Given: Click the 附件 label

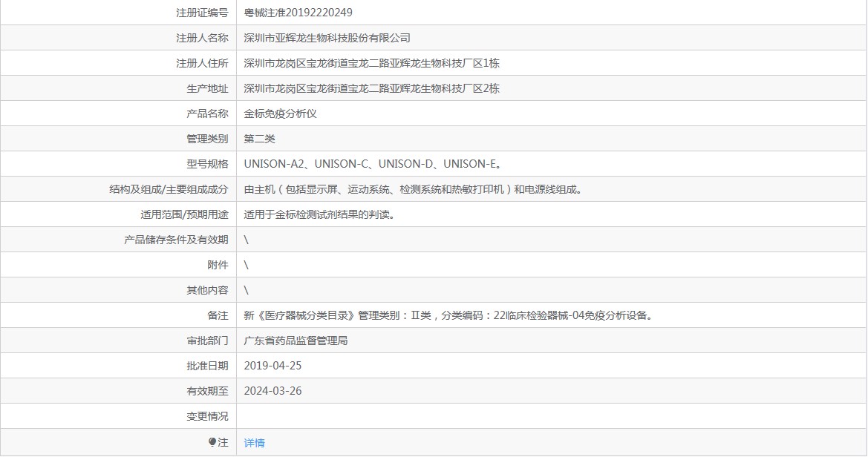Looking at the screenshot, I should [218, 265].
